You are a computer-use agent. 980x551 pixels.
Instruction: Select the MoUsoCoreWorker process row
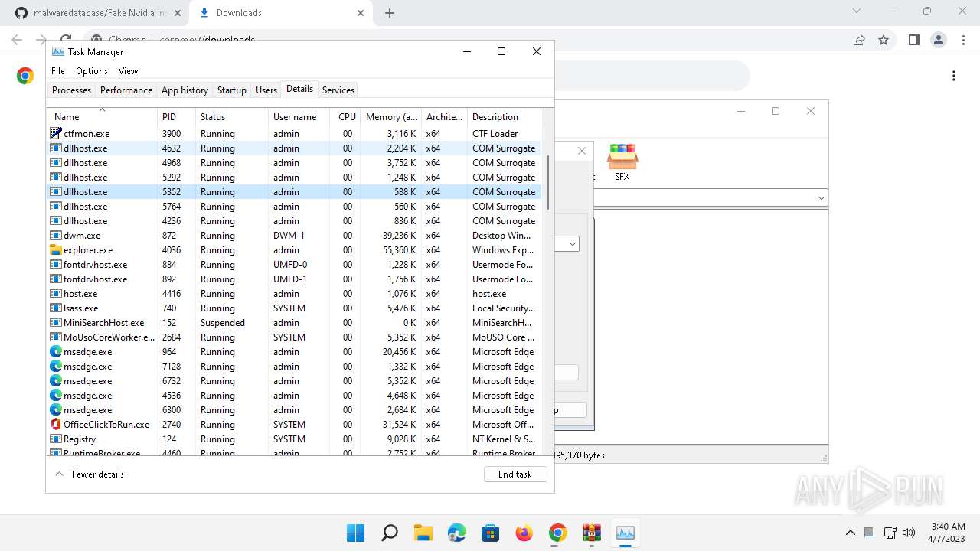click(295, 337)
